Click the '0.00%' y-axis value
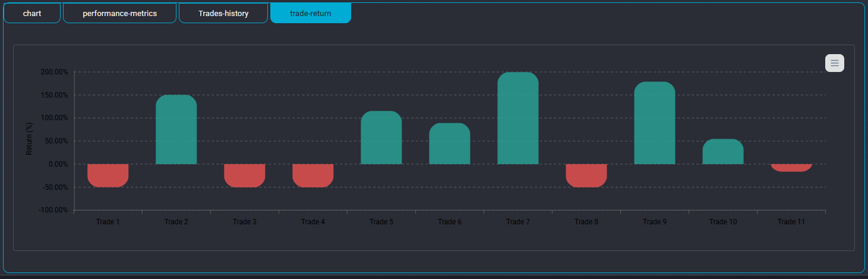868x279 pixels. pos(58,164)
